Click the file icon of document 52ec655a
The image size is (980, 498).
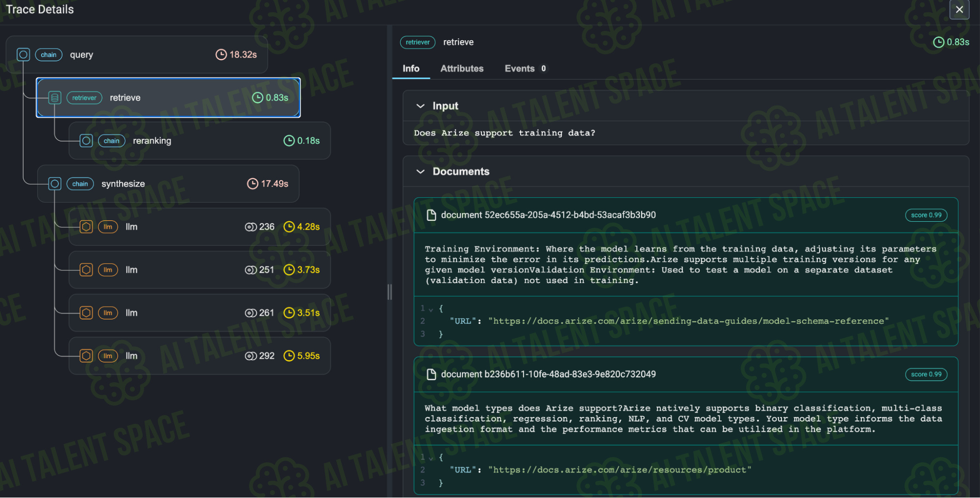coord(431,215)
